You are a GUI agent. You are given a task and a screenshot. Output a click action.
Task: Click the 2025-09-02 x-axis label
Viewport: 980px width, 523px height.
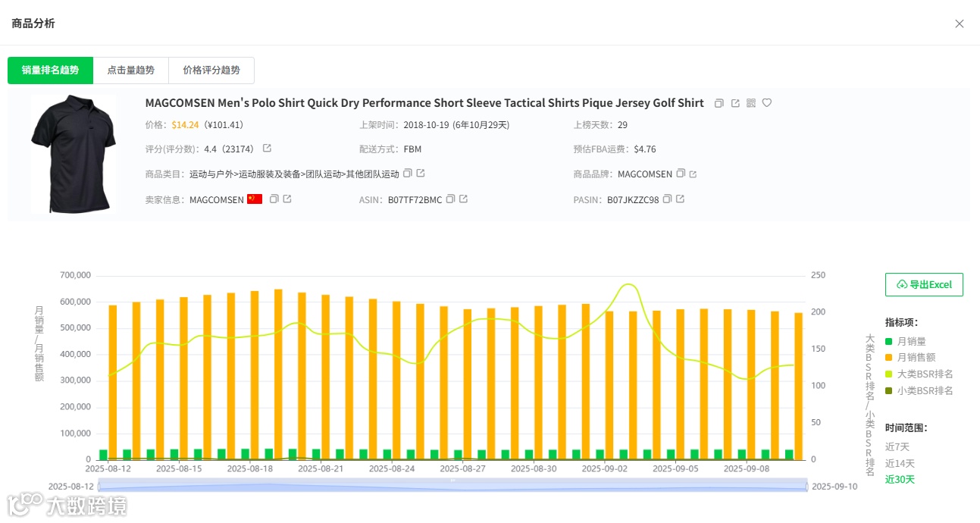tap(605, 469)
